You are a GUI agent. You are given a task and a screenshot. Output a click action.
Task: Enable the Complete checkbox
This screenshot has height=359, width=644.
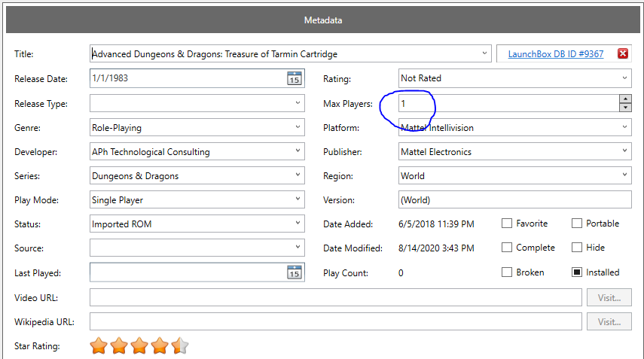507,248
